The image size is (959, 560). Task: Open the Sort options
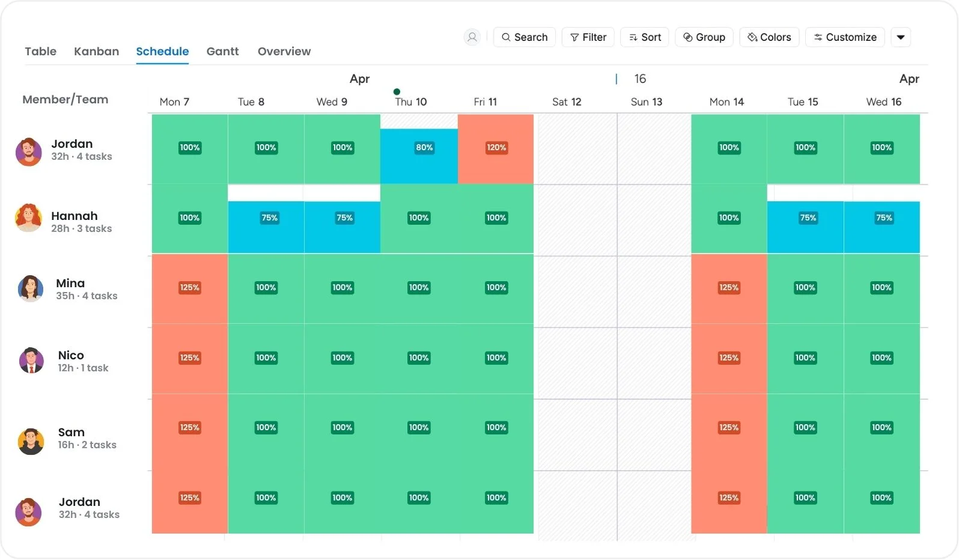(645, 37)
